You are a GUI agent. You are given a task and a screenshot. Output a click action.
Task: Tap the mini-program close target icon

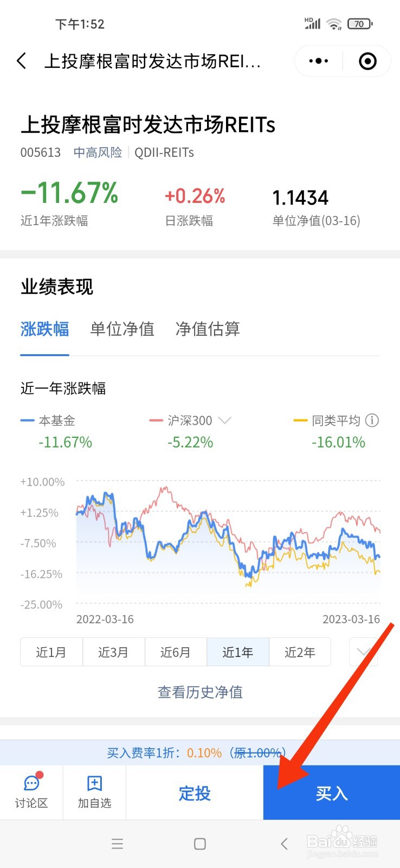(x=367, y=61)
